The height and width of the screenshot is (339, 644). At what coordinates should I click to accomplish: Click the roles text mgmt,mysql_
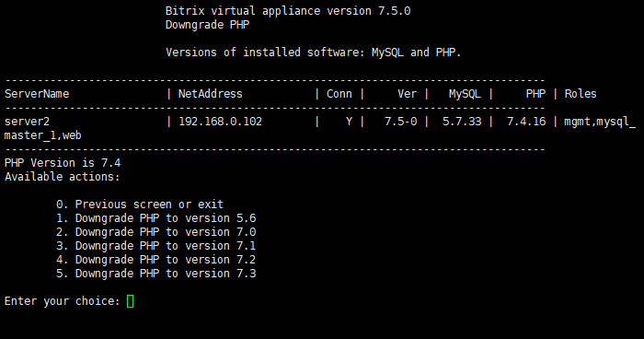600,123
